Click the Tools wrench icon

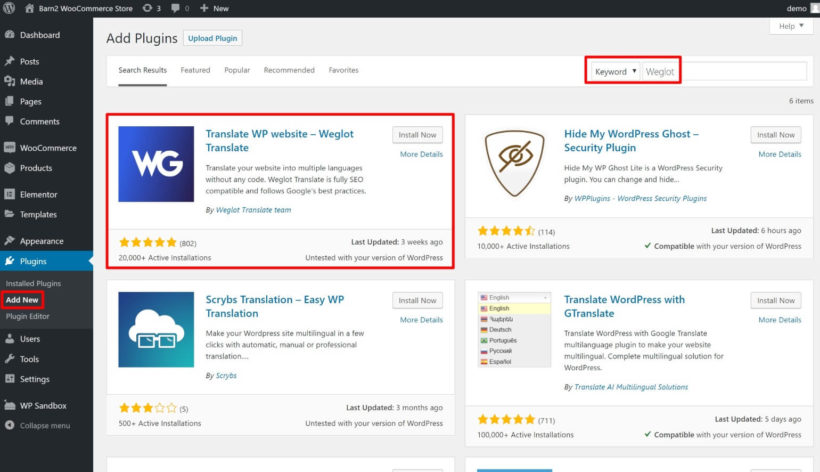click(x=9, y=359)
